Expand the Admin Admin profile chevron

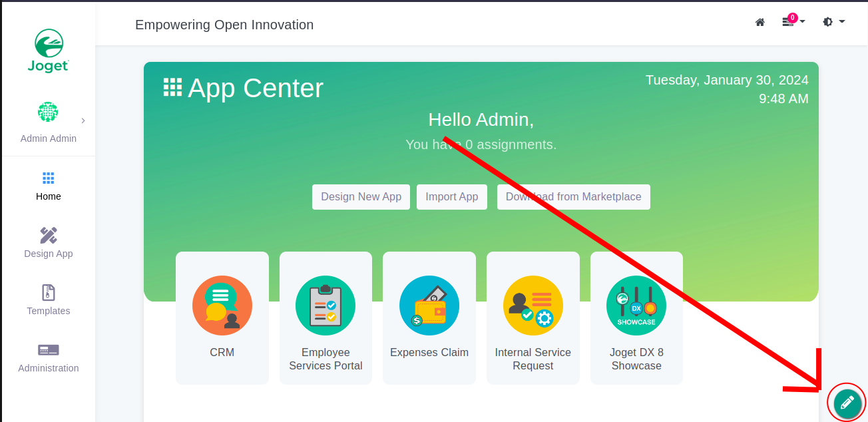click(83, 120)
